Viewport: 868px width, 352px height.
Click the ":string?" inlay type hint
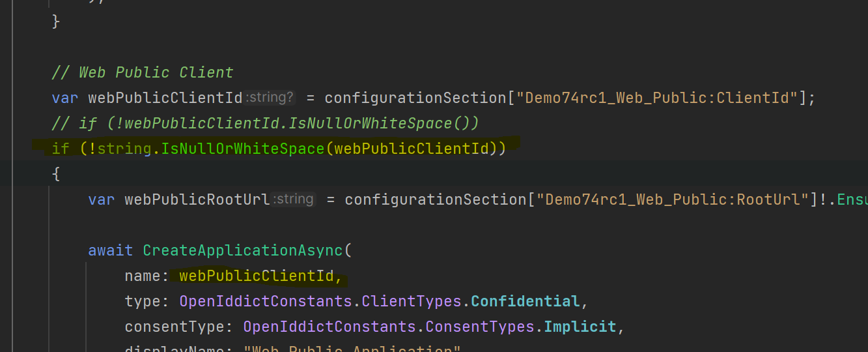tap(270, 98)
